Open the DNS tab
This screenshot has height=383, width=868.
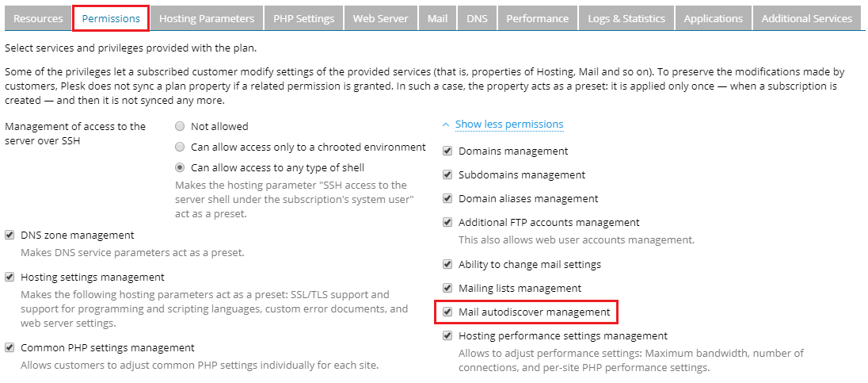(x=477, y=18)
